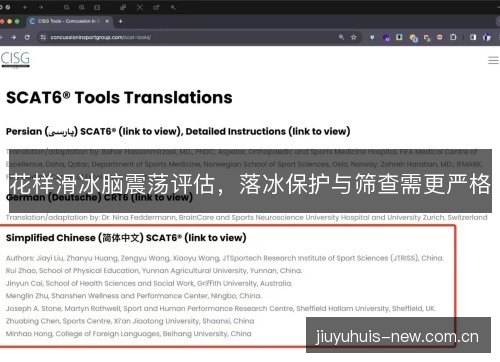Click zoom in in the top viewer toolbar

click(x=82, y=7)
